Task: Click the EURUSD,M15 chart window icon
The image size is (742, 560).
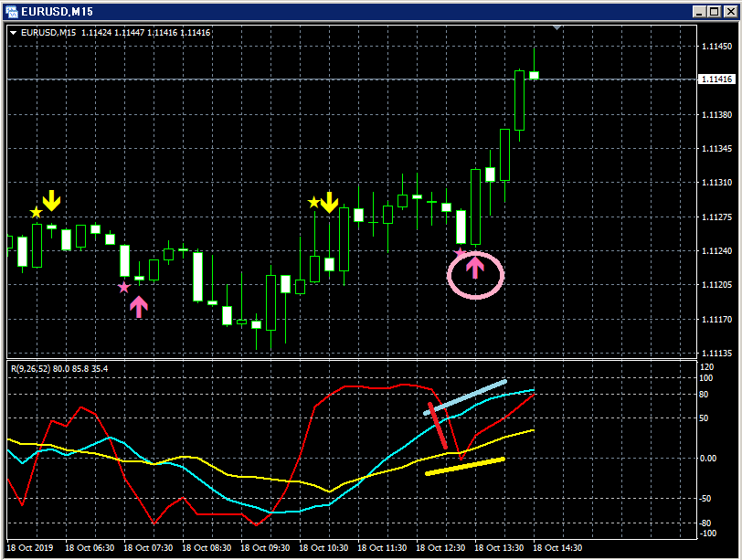Action: coord(11,11)
